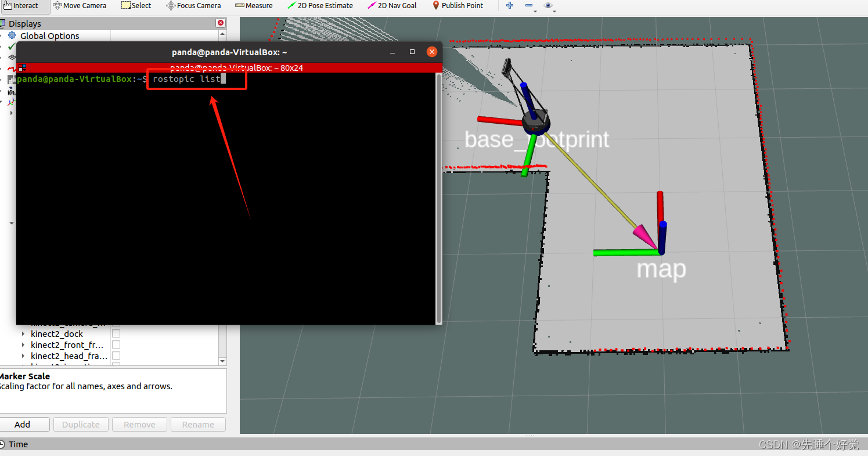Screen dimensions: 868x456
Task: Click the green checkmark display icon
Action: tap(12, 46)
